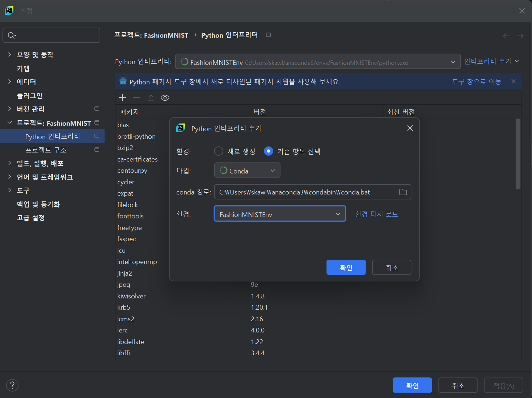Click 도구 창으로 이동 link
The height and width of the screenshot is (398, 532).
(476, 81)
